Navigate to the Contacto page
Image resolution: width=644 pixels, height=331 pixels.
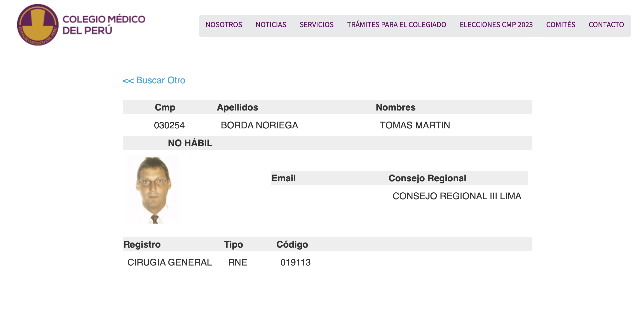(606, 25)
